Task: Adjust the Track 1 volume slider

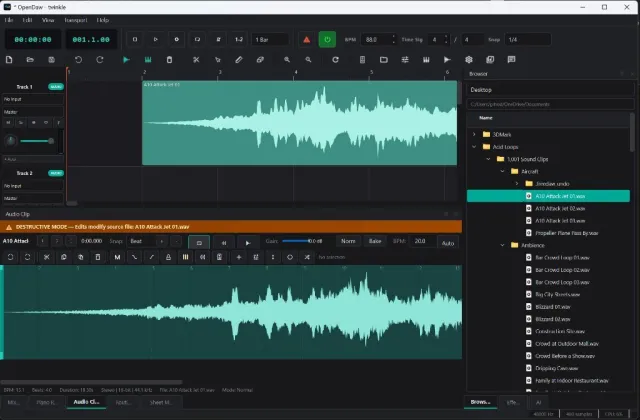Action: coord(37,141)
